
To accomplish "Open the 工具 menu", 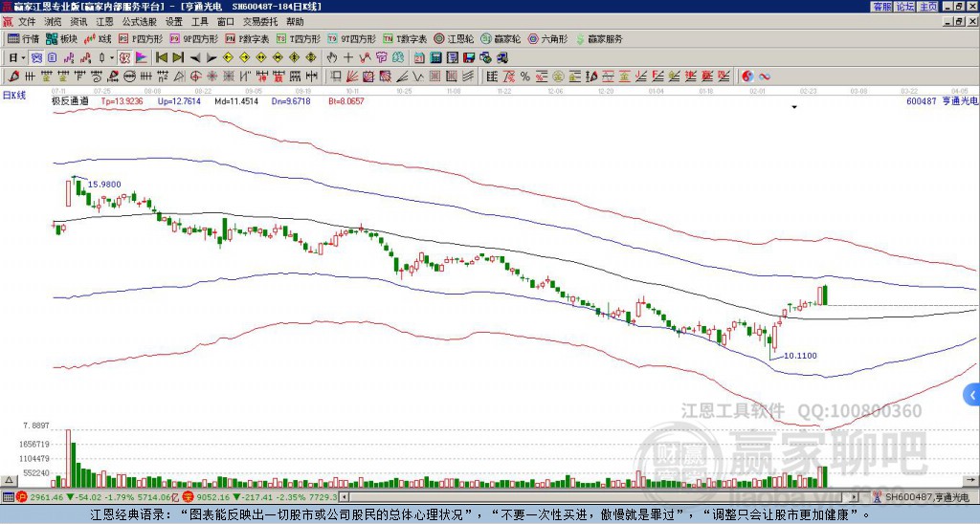I will tap(199, 22).
